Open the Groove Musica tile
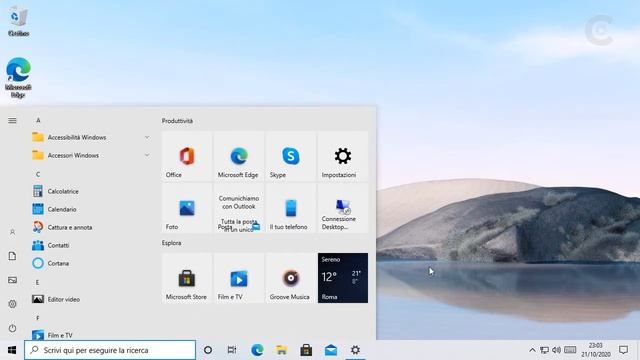This screenshot has height=360, width=640. coord(291,278)
